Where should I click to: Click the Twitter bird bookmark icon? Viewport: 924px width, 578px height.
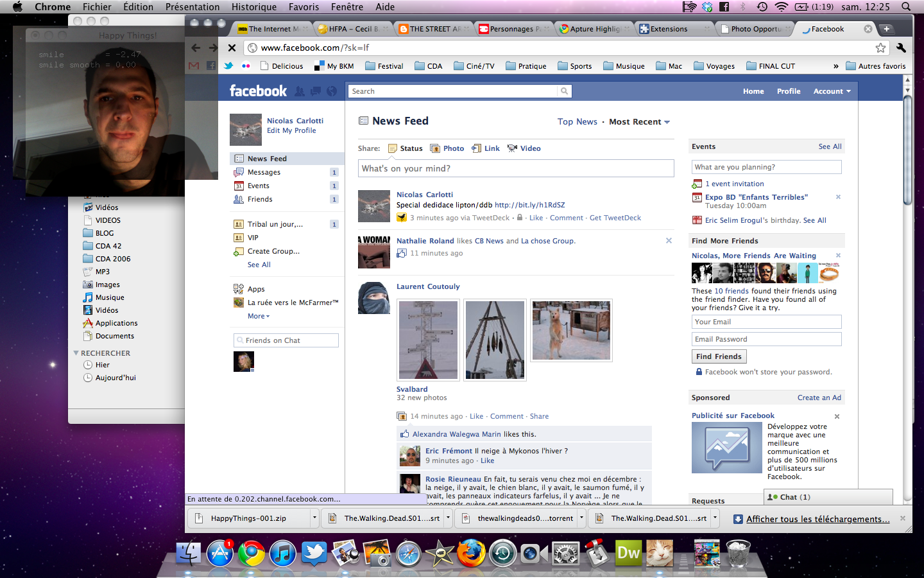(228, 66)
